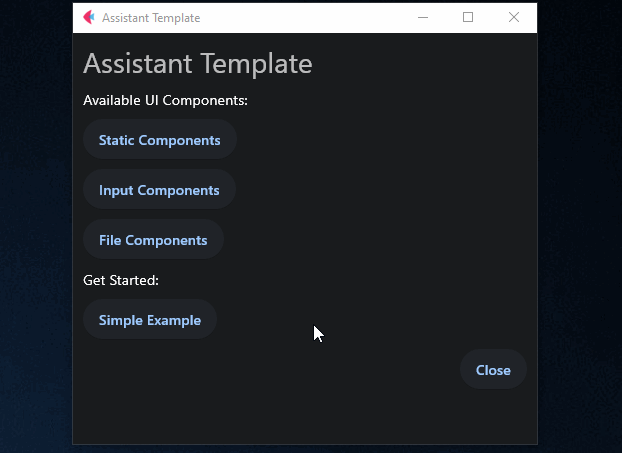Click the pink arrow app icon in title bar
Screen dimensions: 622x453
[89, 17]
